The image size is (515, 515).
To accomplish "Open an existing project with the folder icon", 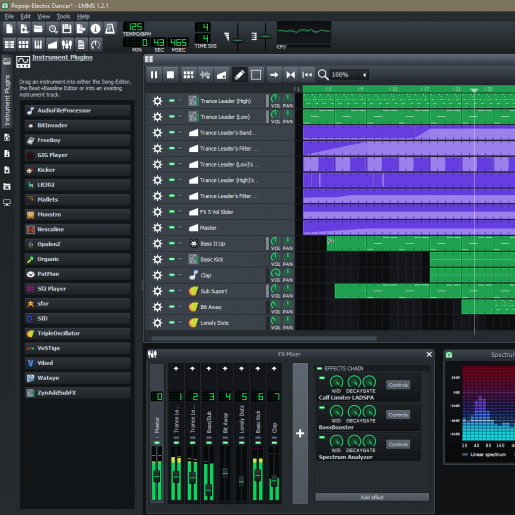I will pyautogui.click(x=38, y=29).
